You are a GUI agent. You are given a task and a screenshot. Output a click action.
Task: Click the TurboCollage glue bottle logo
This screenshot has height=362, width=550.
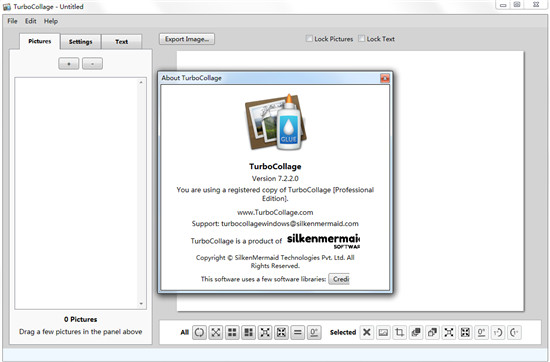(276, 122)
